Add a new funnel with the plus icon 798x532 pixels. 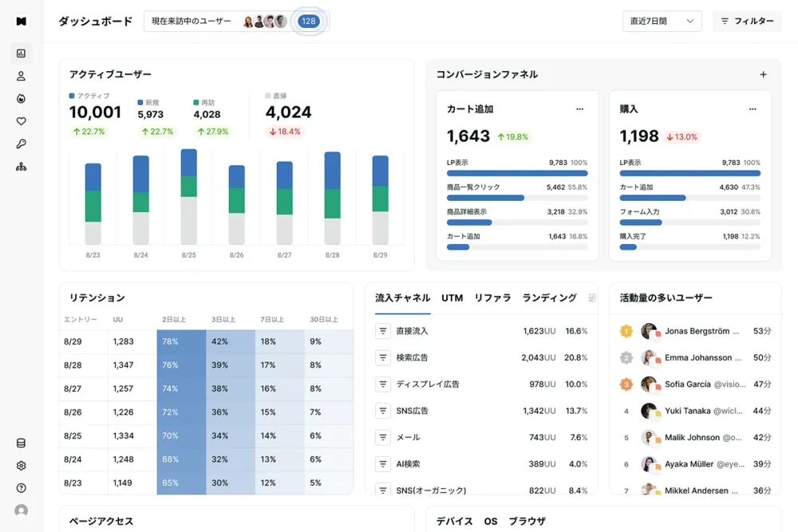point(763,73)
